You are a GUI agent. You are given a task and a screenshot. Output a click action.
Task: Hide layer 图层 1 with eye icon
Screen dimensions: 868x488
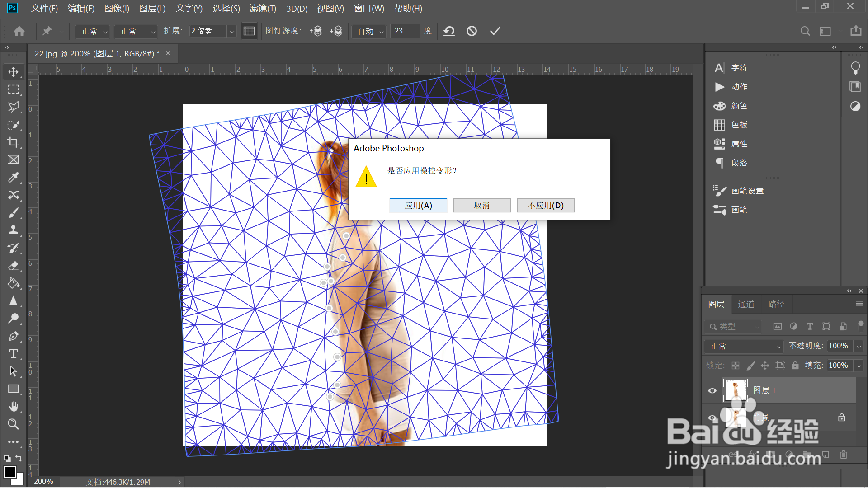point(712,391)
